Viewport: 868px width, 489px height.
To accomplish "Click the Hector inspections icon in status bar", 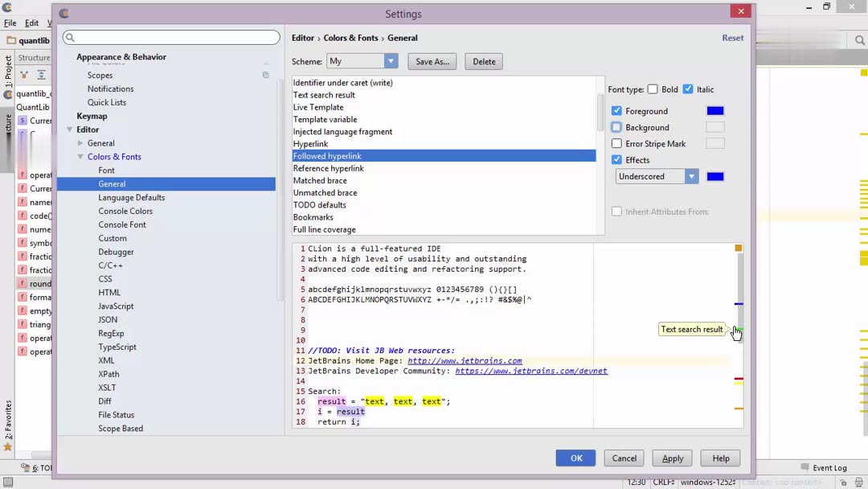I will 859,483.
